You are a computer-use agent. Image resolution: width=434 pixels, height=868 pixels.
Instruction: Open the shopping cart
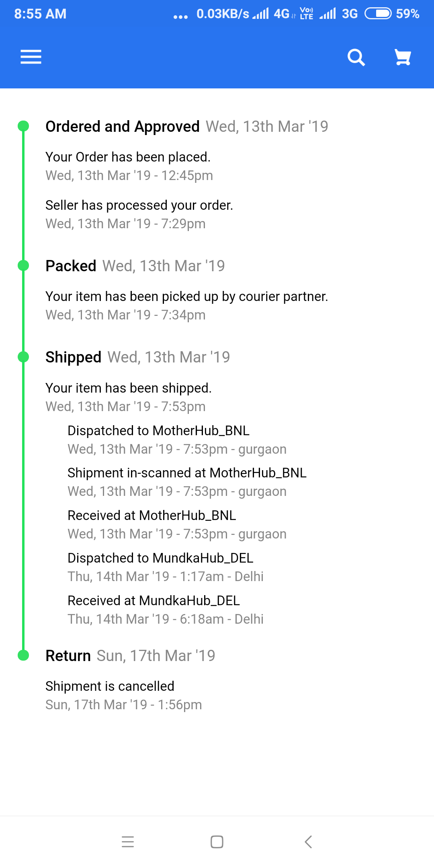tap(403, 57)
